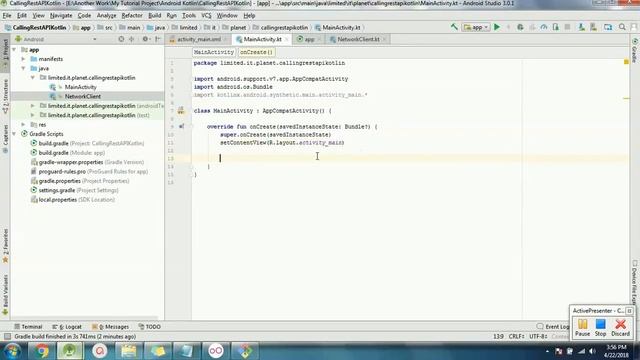Click the java breadcrumb in navigation bar

(156, 27)
